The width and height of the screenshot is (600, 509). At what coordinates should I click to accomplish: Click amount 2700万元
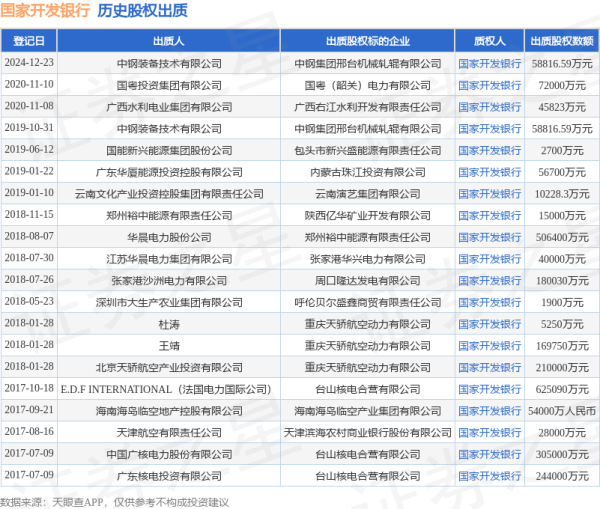(562, 150)
